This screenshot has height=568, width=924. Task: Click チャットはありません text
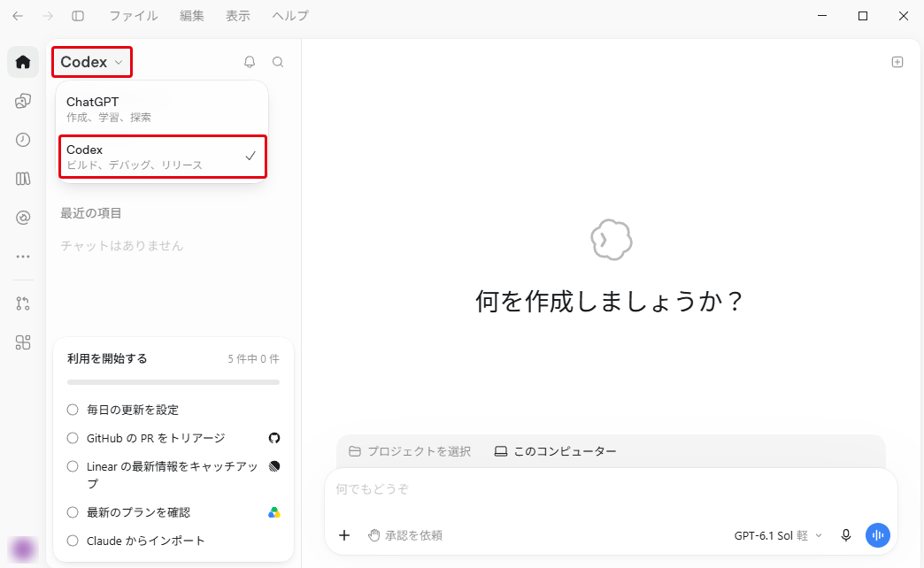(x=122, y=246)
